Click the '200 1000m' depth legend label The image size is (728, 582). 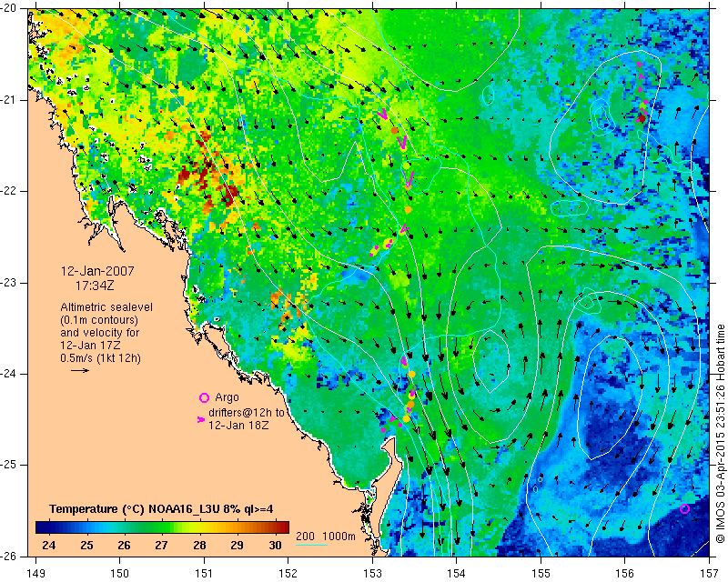326,537
